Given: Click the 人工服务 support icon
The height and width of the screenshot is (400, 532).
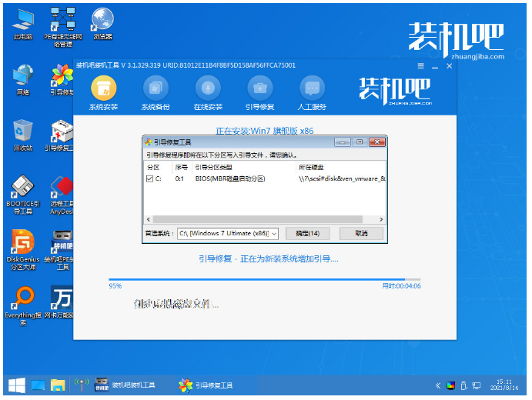Looking at the screenshot, I should pyautogui.click(x=312, y=87).
